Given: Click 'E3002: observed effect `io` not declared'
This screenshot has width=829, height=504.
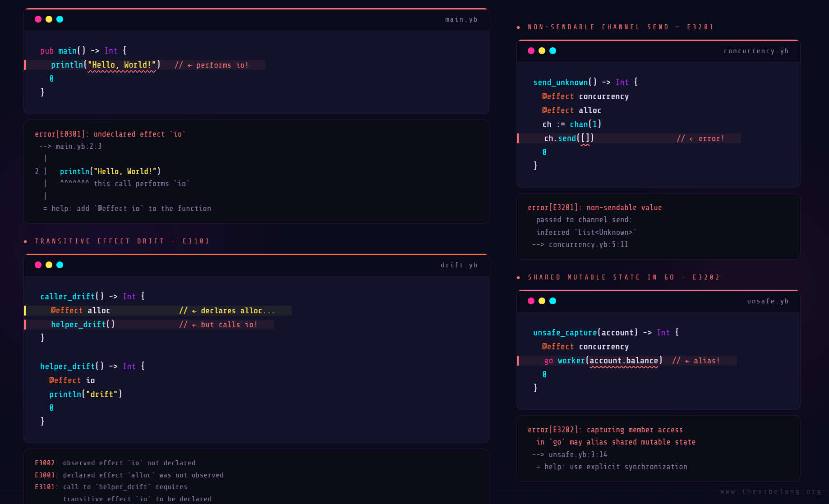Looking at the screenshot, I should (x=115, y=463).
